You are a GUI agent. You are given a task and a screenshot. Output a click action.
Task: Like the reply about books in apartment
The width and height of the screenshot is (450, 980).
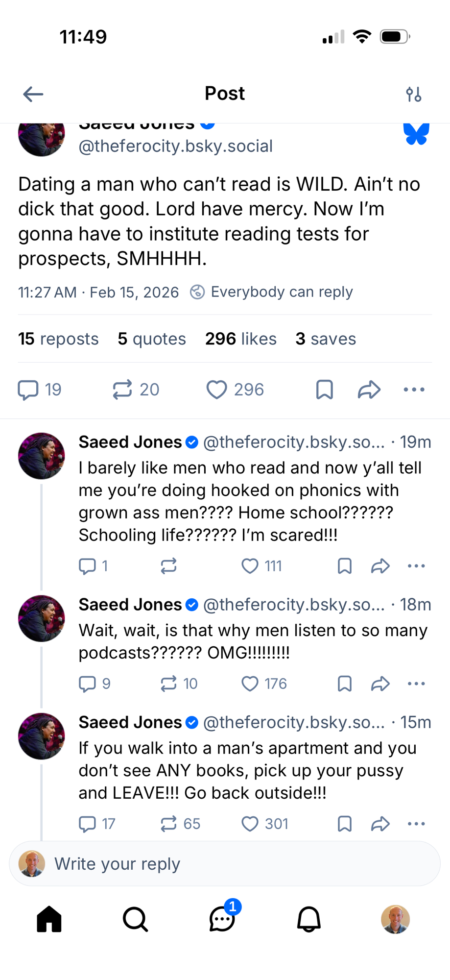[250, 824]
